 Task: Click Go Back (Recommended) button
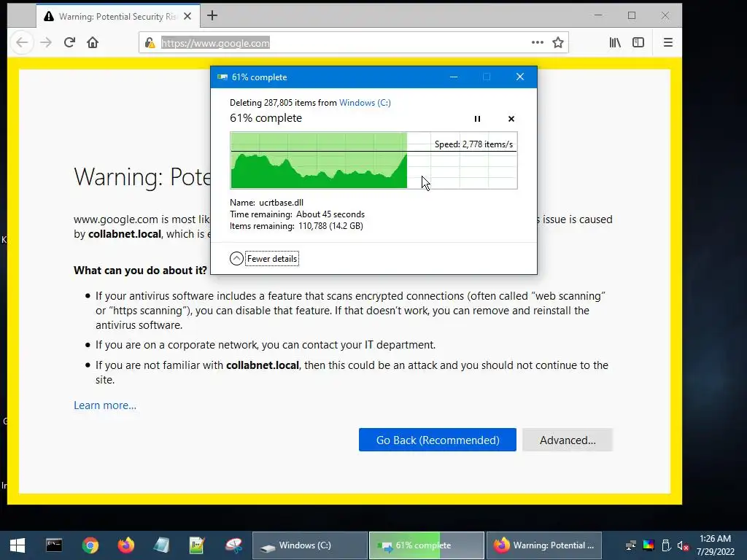(x=438, y=440)
